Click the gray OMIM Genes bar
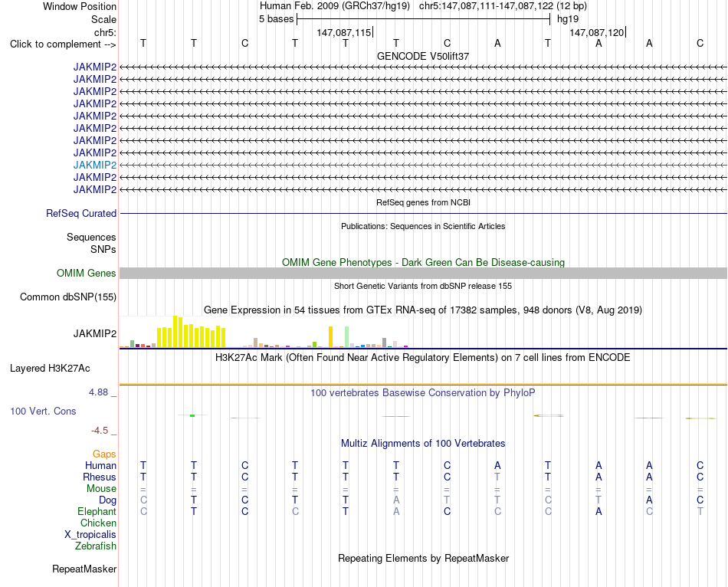 tap(423, 273)
